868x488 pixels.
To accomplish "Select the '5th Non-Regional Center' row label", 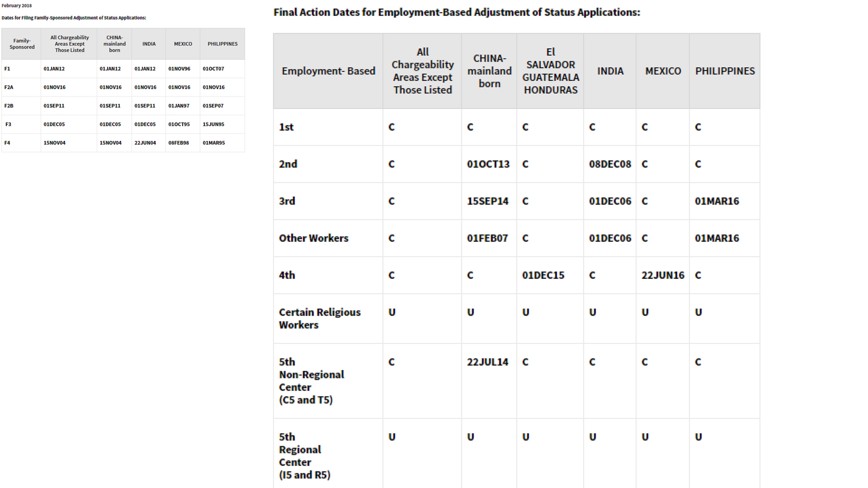I will tap(312, 381).
